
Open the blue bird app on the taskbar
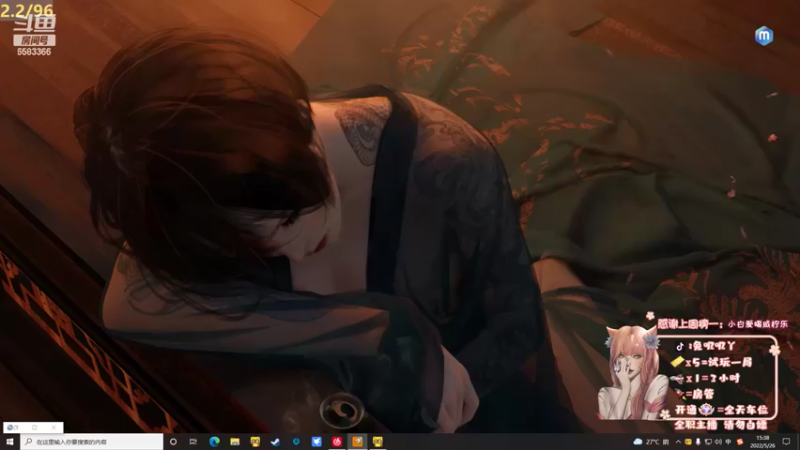(x=316, y=442)
